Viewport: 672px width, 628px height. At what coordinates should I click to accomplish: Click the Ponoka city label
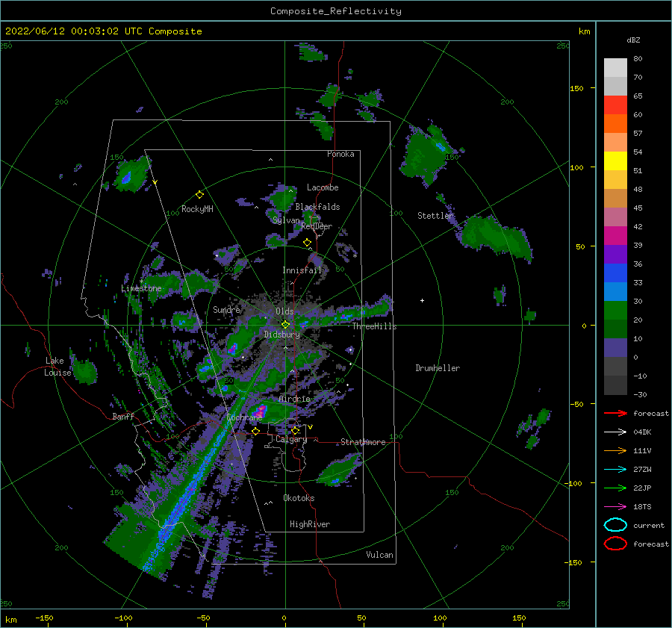(x=340, y=154)
